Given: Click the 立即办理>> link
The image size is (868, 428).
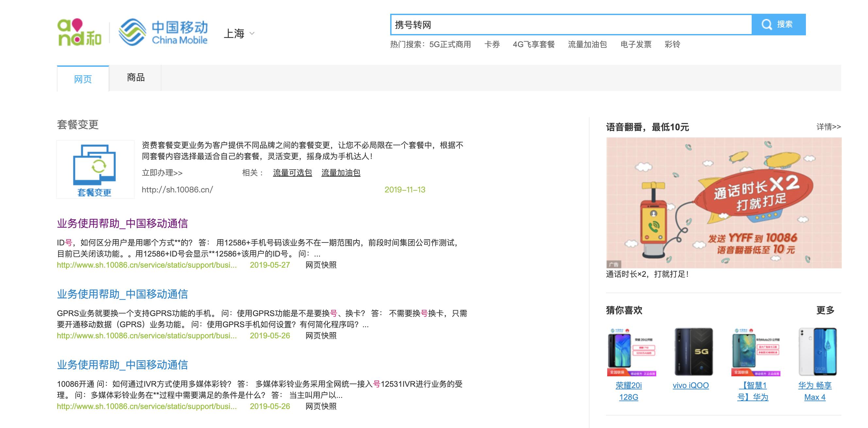Looking at the screenshot, I should coord(162,173).
